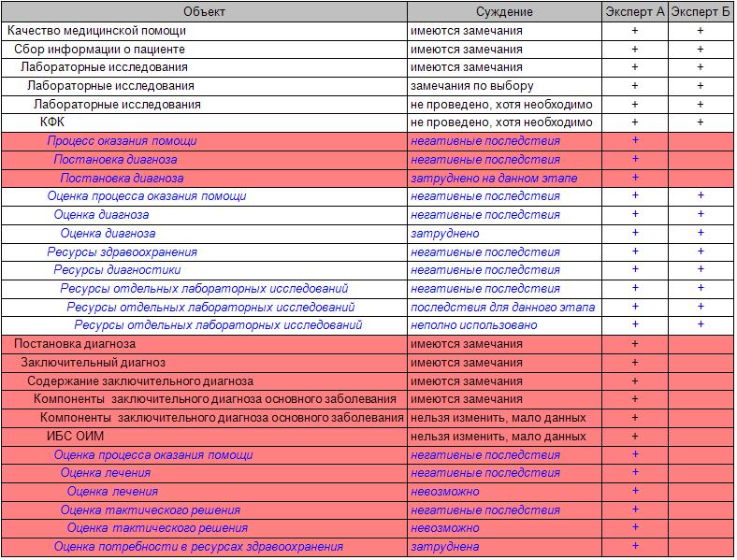Open the Заключительный диагноз node
This screenshot has height=560, width=737.
click(93, 362)
